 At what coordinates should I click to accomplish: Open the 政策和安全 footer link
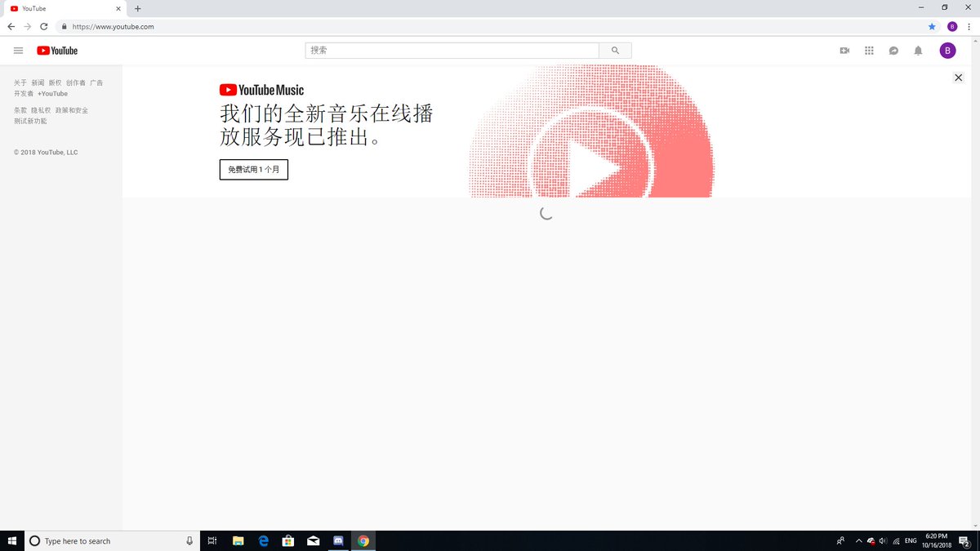(72, 110)
